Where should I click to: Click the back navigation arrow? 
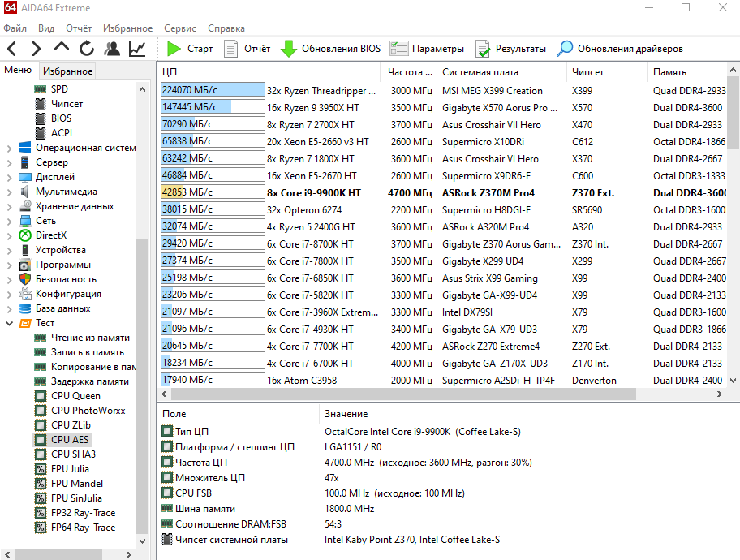[13, 49]
